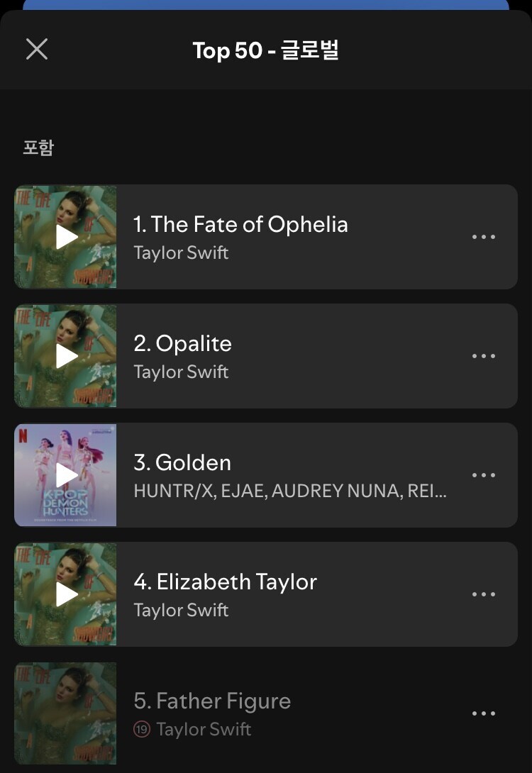
Task: Open more options for Elizabeth Taylor
Action: (x=484, y=594)
